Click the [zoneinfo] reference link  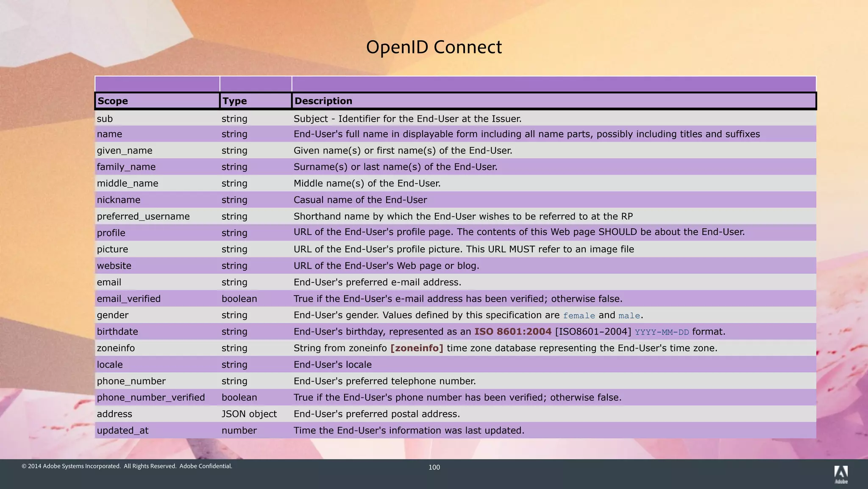417,348
